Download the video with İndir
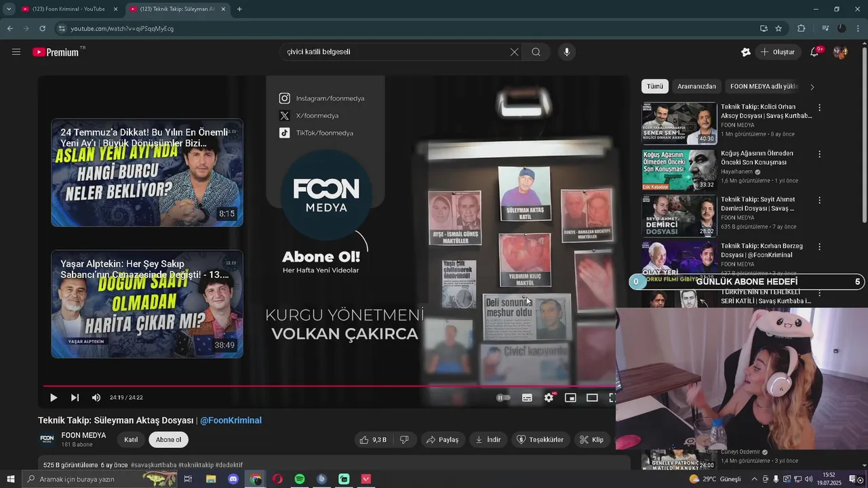This screenshot has height=488, width=868. [488, 440]
